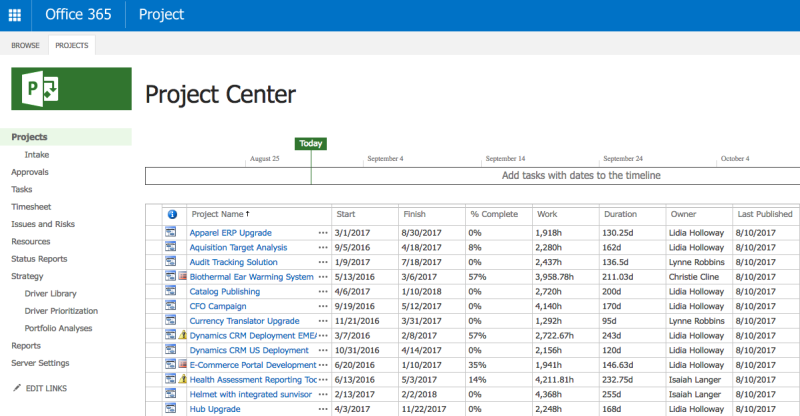Click the % Complete column header
Viewport: 800px width, 416px height.
click(x=493, y=214)
